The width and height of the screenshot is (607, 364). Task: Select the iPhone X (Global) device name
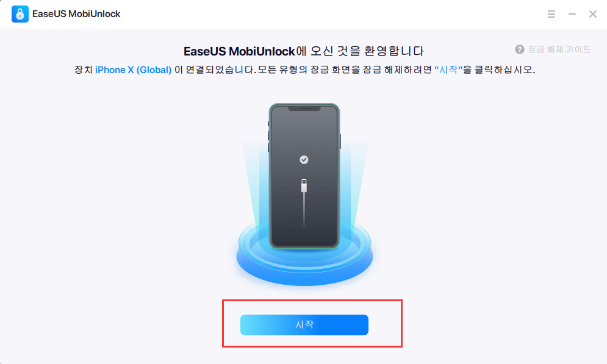pos(133,70)
